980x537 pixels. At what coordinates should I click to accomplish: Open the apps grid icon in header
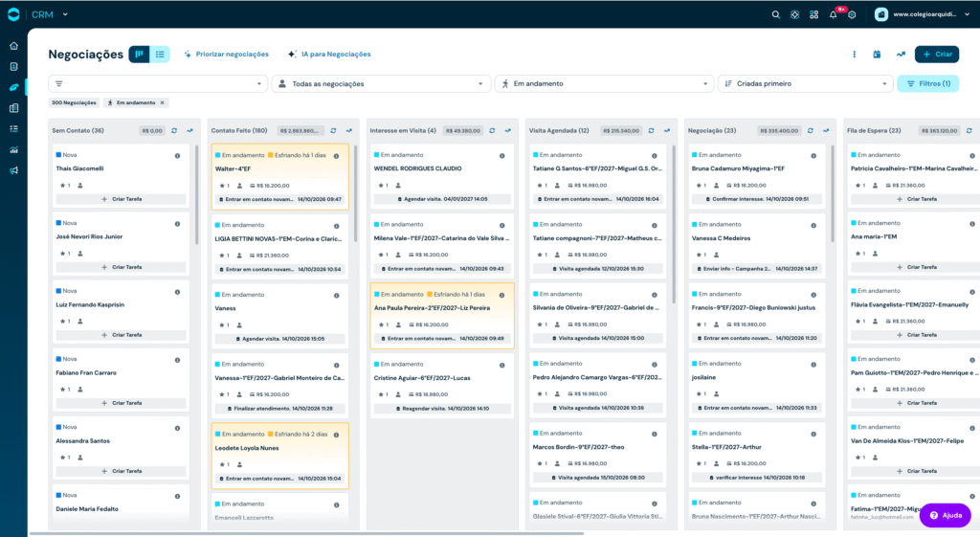tap(813, 14)
